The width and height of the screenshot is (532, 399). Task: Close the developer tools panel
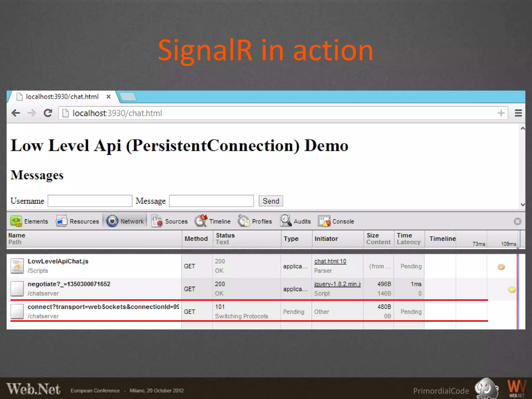(517, 221)
